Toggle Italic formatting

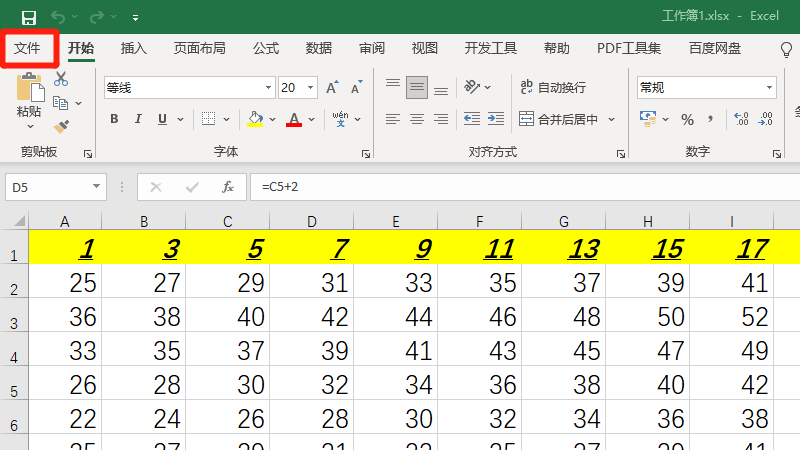pyautogui.click(x=138, y=119)
